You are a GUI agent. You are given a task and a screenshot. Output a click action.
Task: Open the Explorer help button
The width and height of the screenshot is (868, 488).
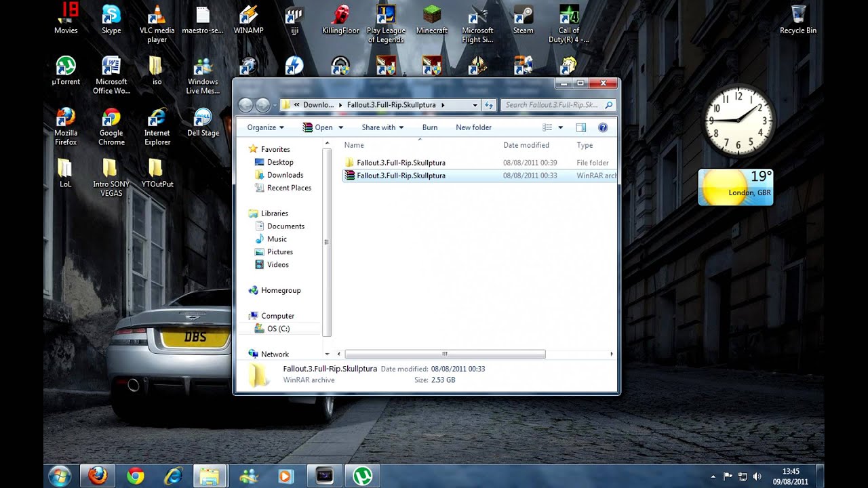(602, 127)
